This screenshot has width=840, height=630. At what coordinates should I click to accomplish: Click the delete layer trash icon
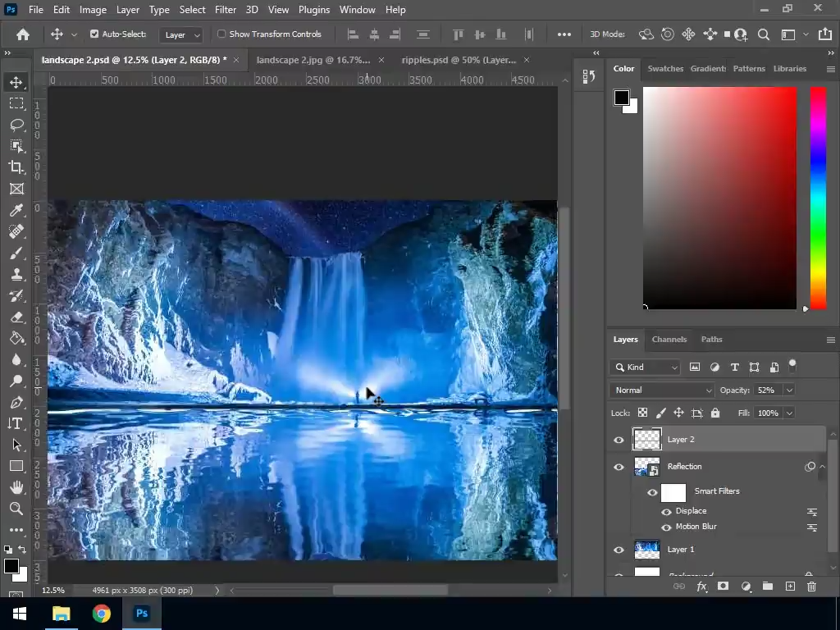click(x=811, y=587)
